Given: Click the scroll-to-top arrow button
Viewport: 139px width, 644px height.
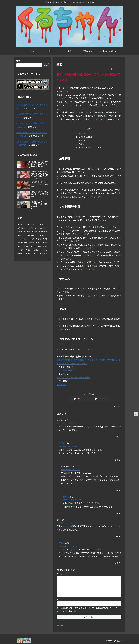Looking at the screenshot, I should [x=136, y=414].
